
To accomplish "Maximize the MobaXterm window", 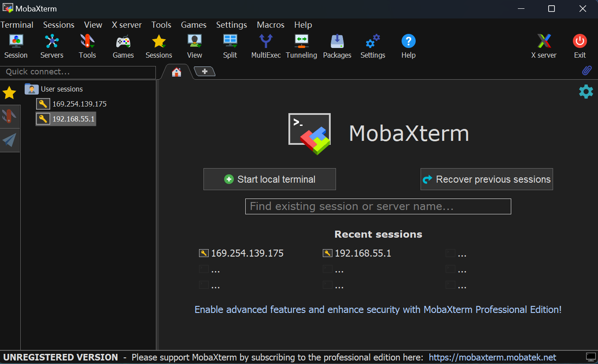I will click(551, 9).
